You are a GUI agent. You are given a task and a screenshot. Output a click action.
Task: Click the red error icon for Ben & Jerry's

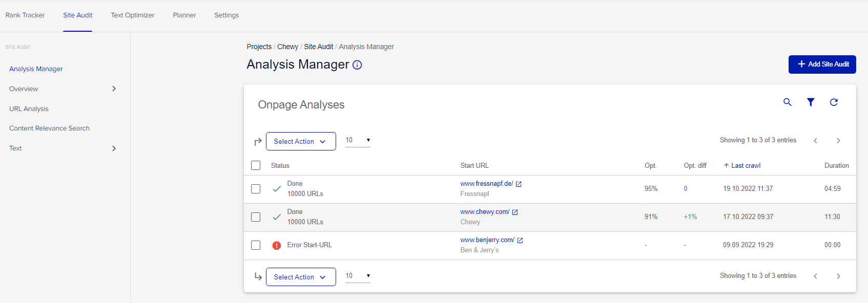277,245
